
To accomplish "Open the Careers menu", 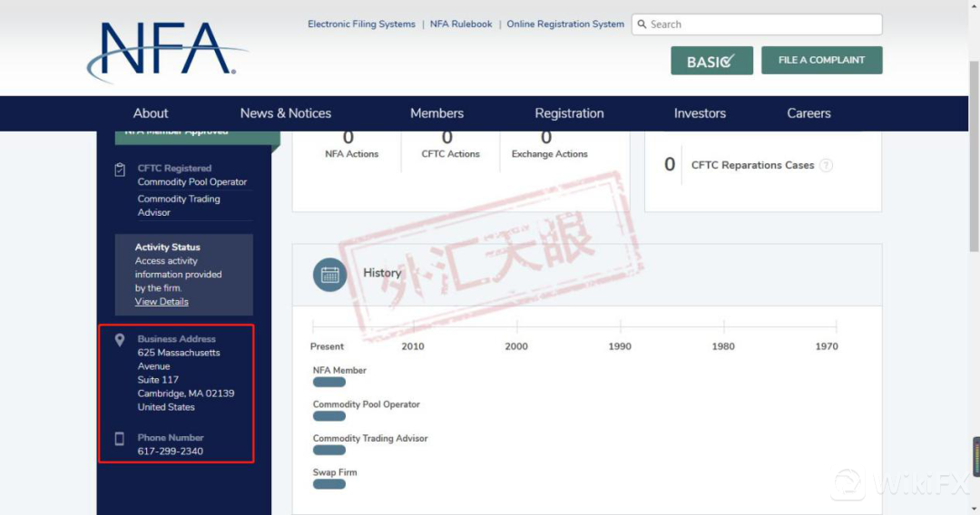I will [808, 113].
